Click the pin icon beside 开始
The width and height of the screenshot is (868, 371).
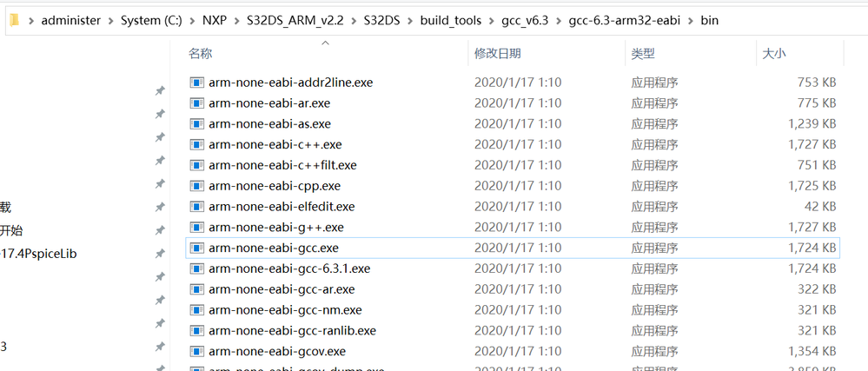(x=160, y=231)
